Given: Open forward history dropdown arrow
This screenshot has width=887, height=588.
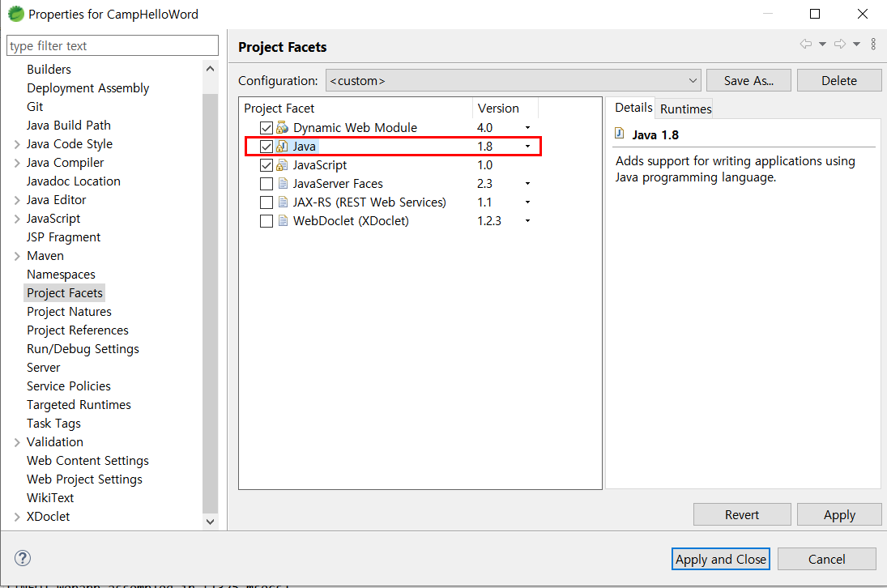Looking at the screenshot, I should point(856,44).
